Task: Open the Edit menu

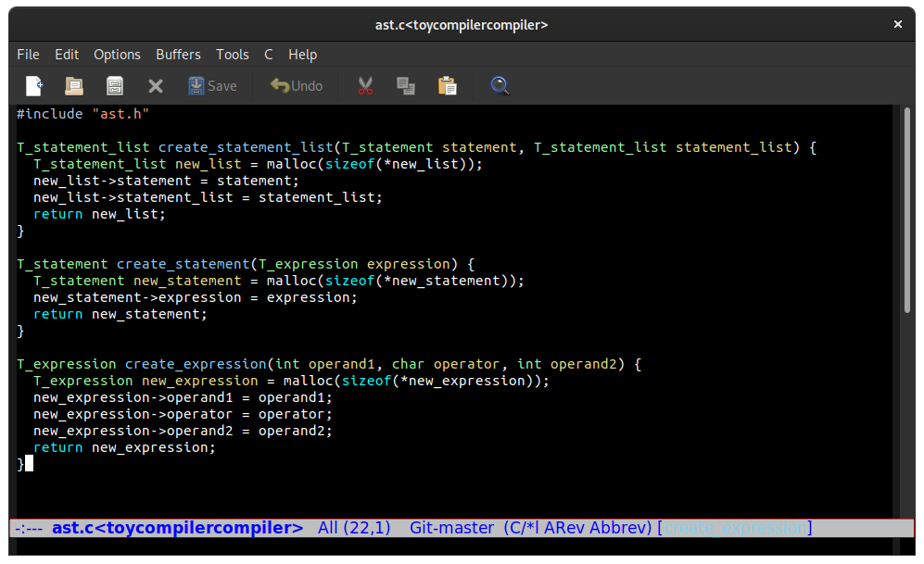Action: tap(67, 55)
